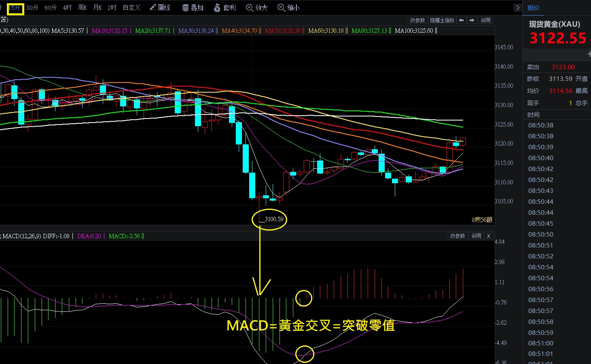Click the 3125.00 price axis label
This screenshot has height=364, width=591.
pos(504,125)
